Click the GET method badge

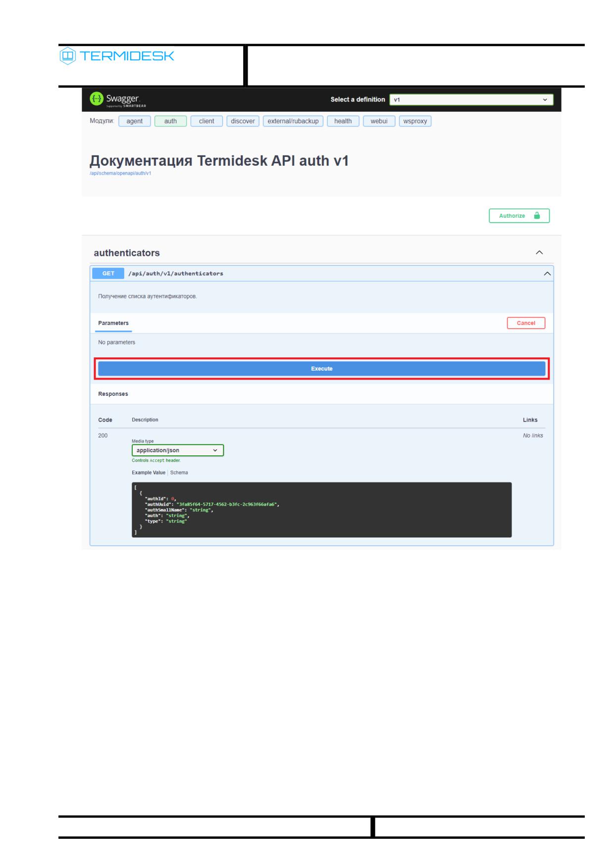tap(108, 274)
